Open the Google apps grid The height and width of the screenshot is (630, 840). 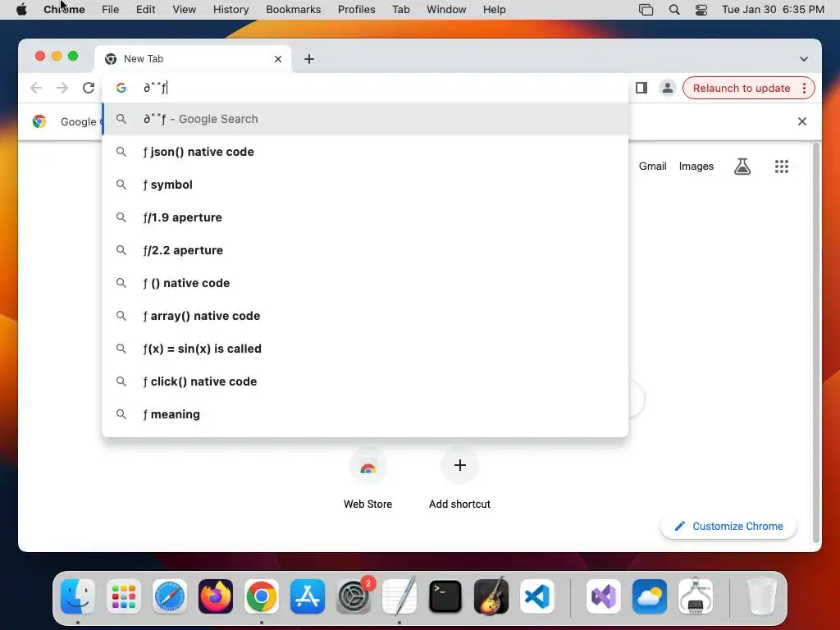click(782, 166)
